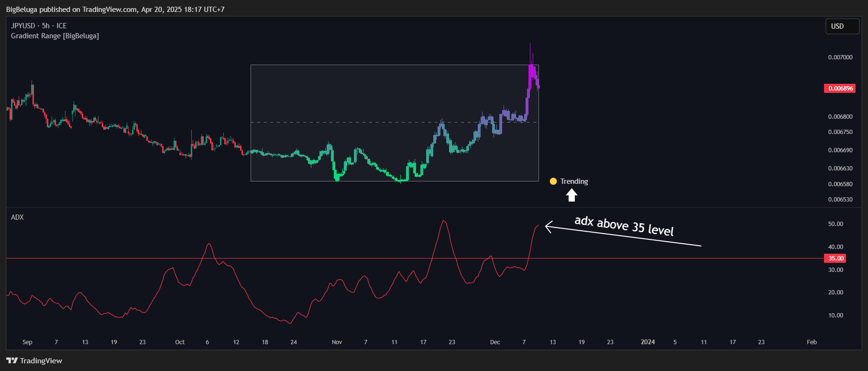This screenshot has height=371, width=868.
Task: Click the TradingView logo
Action: pyautogui.click(x=34, y=360)
